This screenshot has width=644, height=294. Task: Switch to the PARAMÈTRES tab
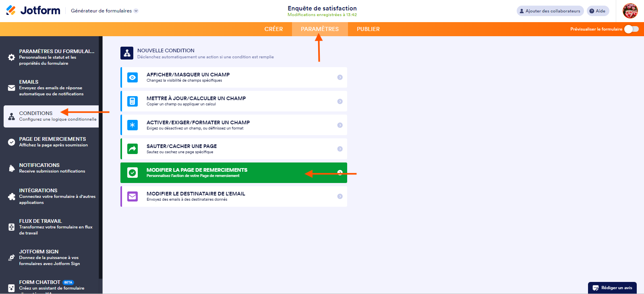320,29
